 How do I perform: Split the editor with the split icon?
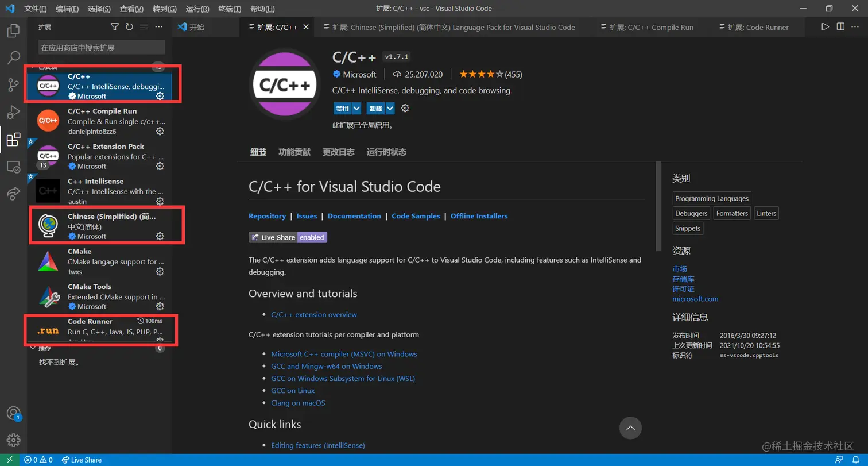click(x=840, y=27)
